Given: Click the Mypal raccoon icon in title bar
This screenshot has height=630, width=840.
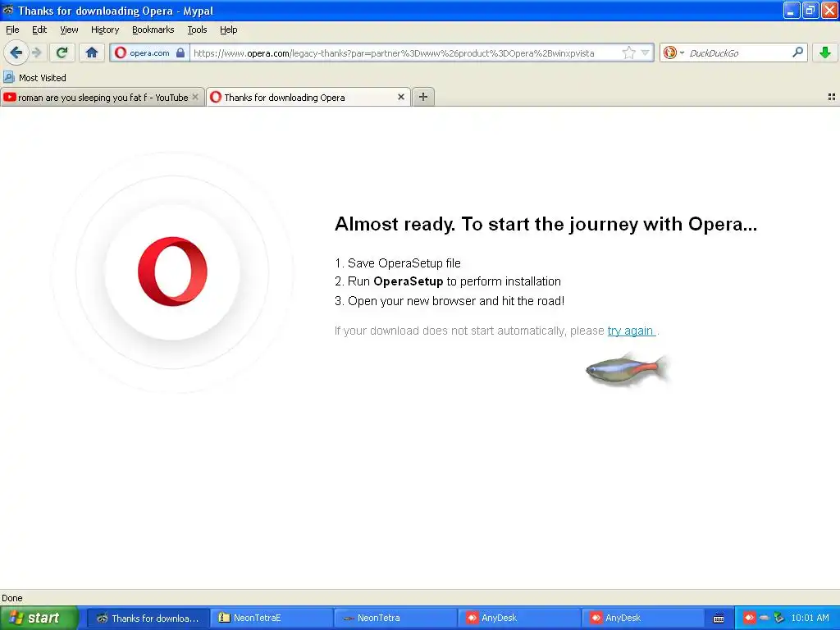Looking at the screenshot, I should point(8,10).
